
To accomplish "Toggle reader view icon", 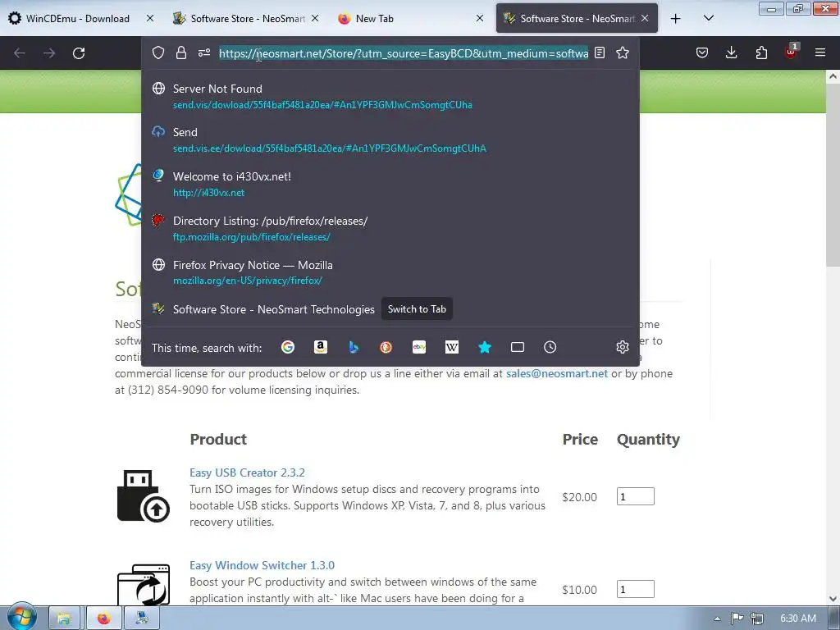I will point(600,52).
